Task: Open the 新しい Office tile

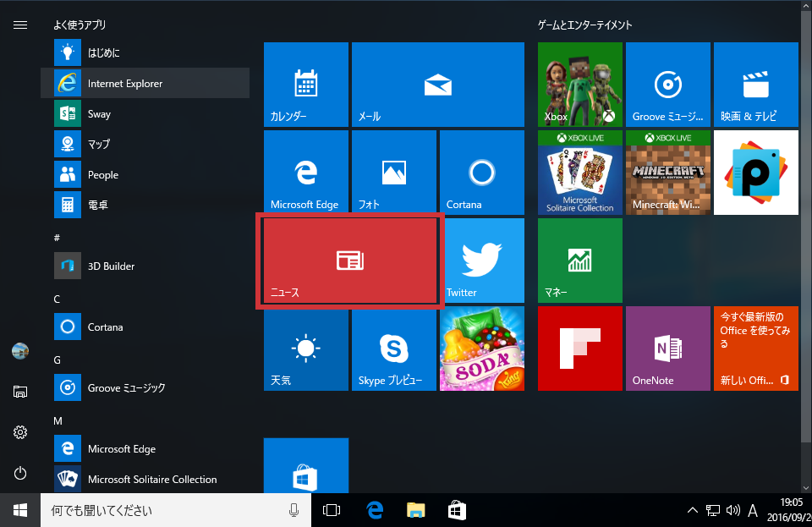Action: (x=756, y=349)
